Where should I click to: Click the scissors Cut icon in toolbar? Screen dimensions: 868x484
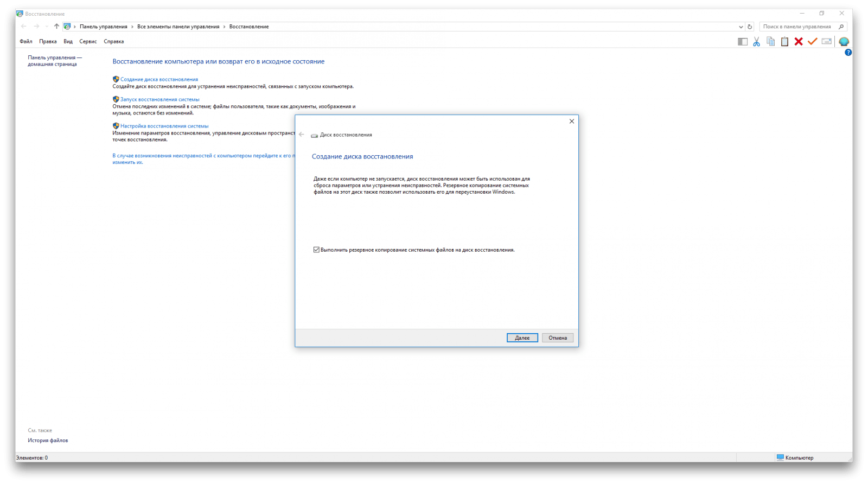[x=756, y=42]
